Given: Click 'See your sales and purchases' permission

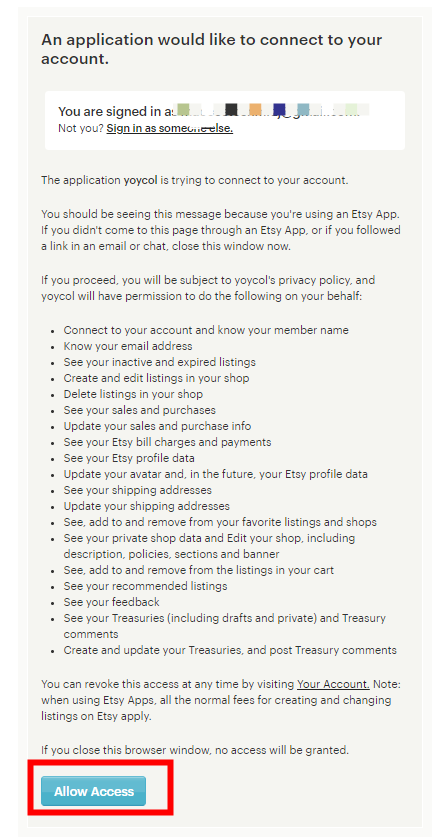Looking at the screenshot, I should coord(140,410).
